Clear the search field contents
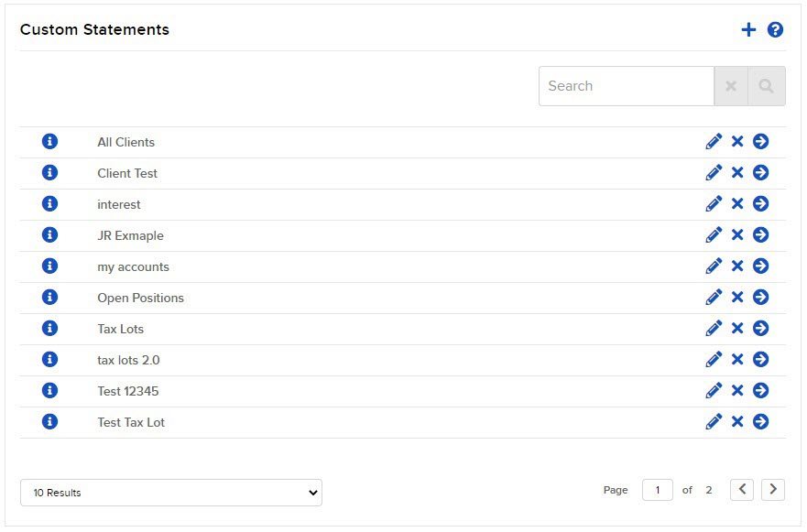Screen dimensions: 807x532 pos(731,85)
